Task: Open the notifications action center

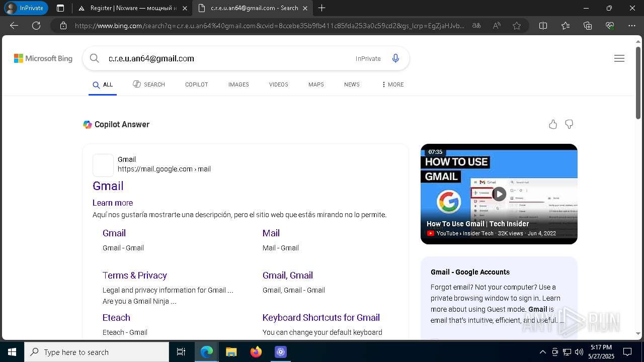Action: 627,352
